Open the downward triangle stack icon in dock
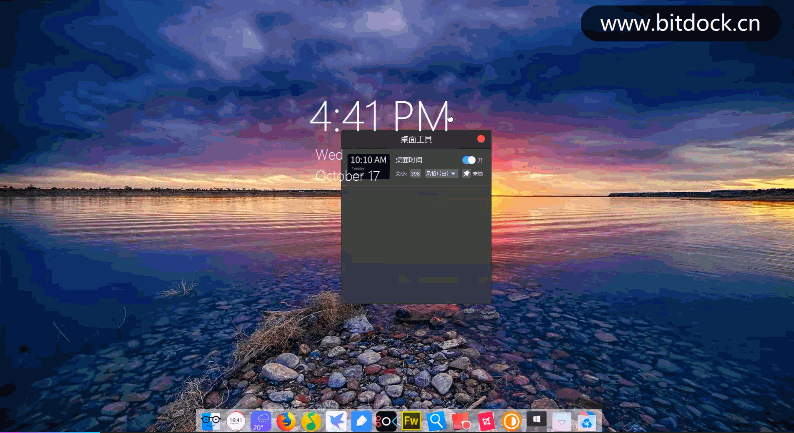 click(561, 421)
